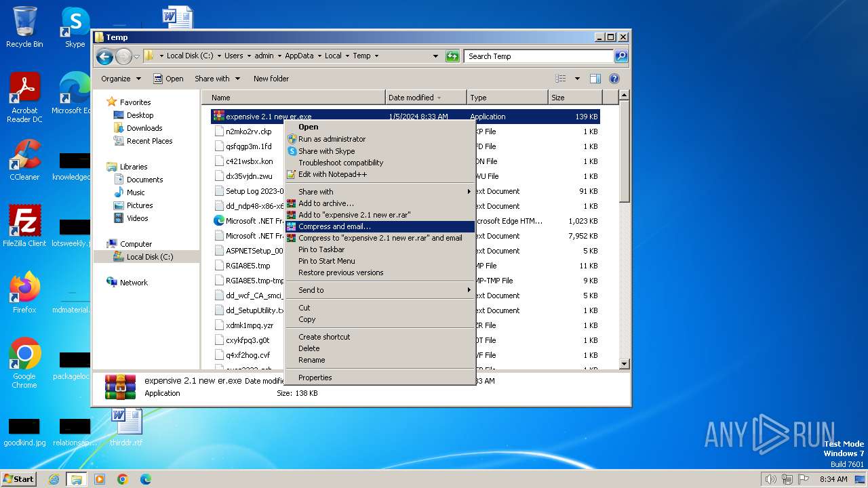Viewport: 868px width, 488px height.
Task: Click New folder toolbar button
Action: coord(271,79)
